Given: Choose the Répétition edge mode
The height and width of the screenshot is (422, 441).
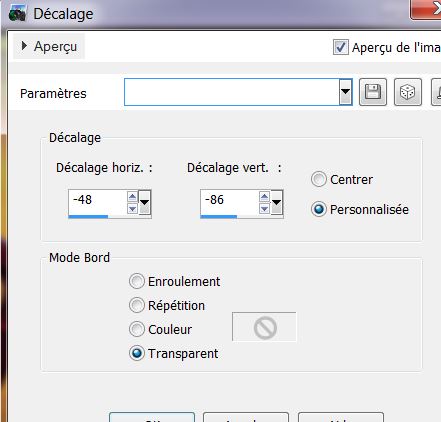Looking at the screenshot, I should [x=136, y=305].
